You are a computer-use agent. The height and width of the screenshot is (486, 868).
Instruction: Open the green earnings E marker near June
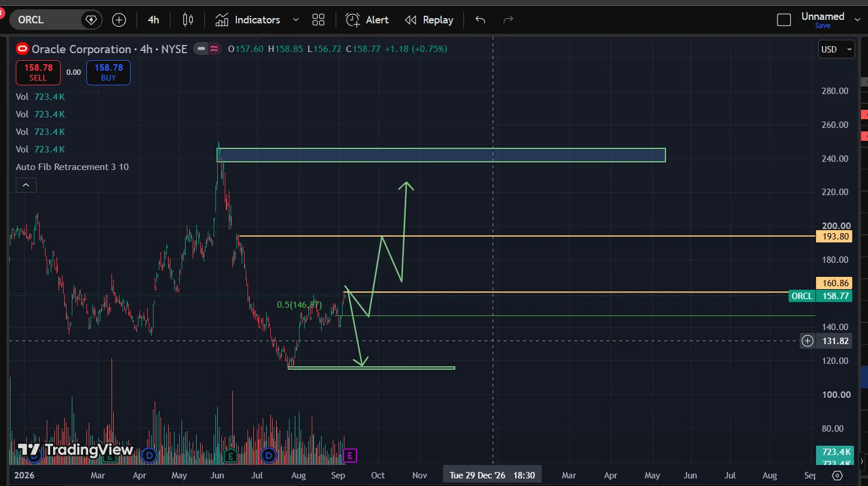(231, 455)
